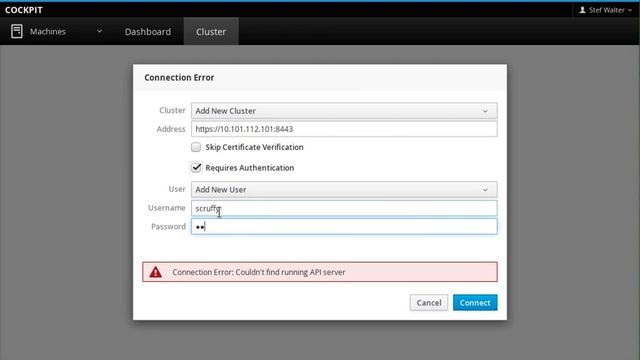Click the Connect button
The width and height of the screenshot is (640, 360).
click(x=475, y=302)
